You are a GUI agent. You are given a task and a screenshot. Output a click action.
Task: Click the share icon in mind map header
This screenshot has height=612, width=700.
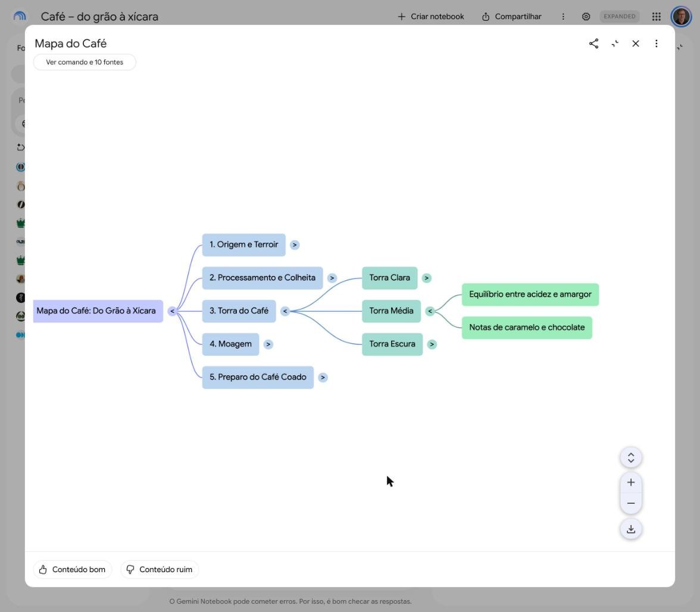(x=594, y=43)
